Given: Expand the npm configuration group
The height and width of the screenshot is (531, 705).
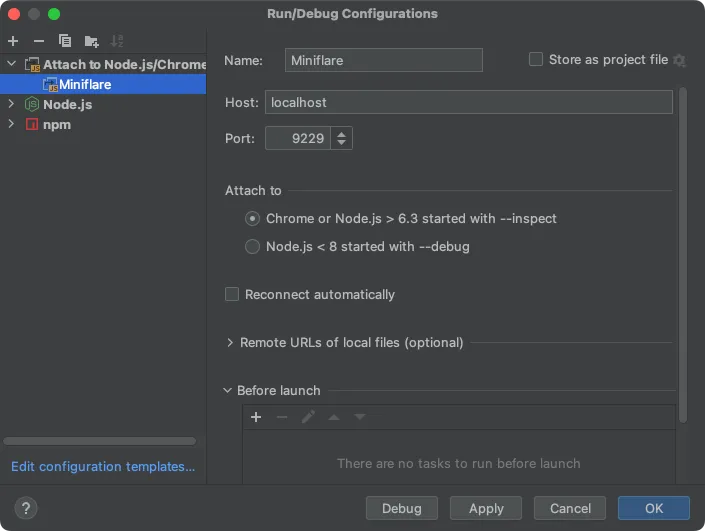Looking at the screenshot, I should (12, 124).
